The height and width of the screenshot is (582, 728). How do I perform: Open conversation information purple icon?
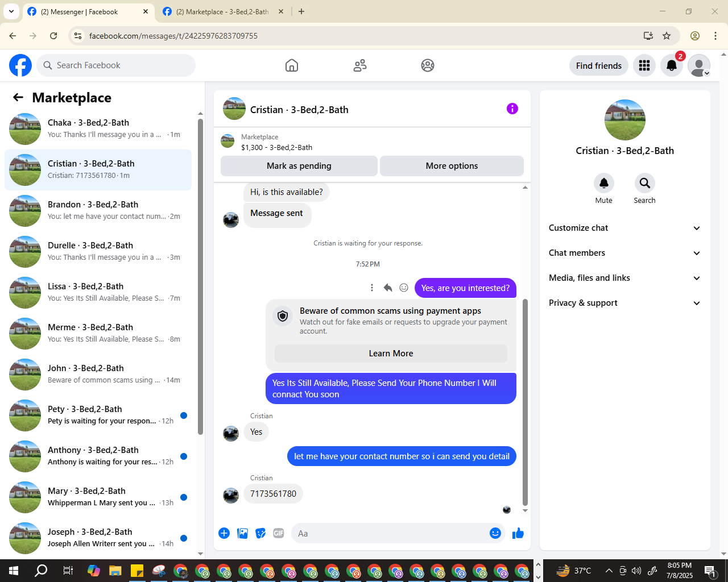512,109
